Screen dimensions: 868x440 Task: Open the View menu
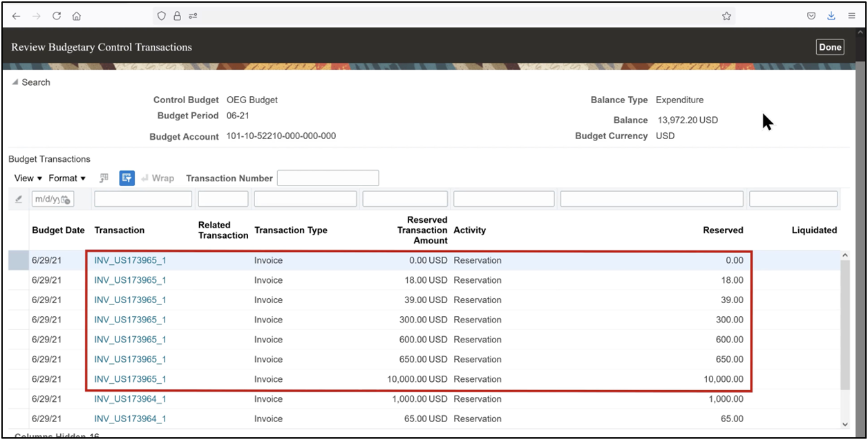point(27,178)
